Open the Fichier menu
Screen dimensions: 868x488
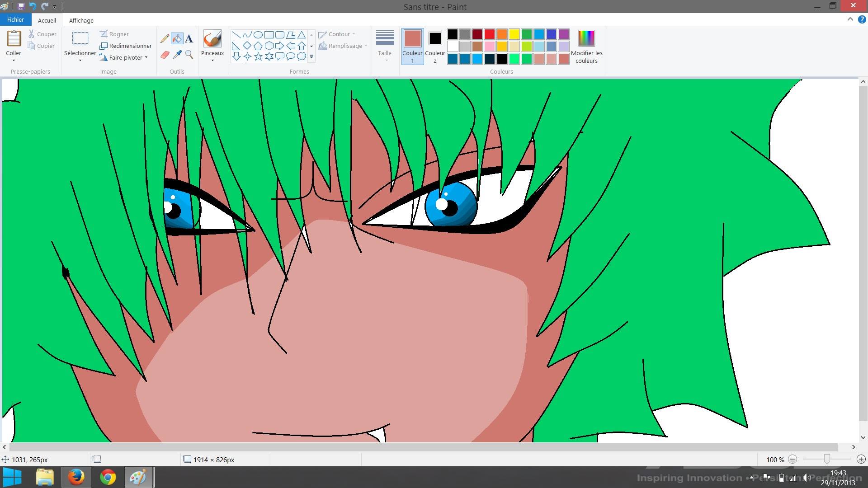coord(15,20)
